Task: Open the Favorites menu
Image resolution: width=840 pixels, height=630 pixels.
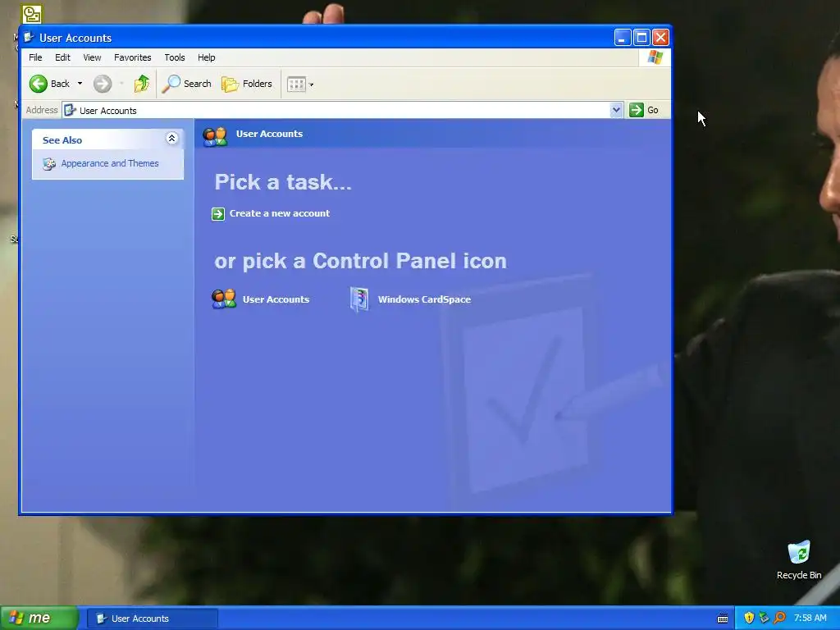Action: (132, 57)
